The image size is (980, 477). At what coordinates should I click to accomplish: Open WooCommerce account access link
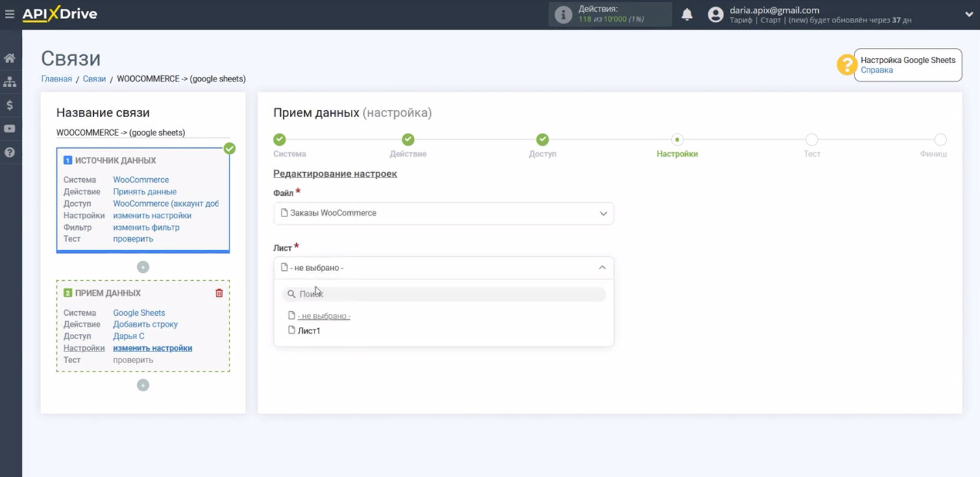pyautogui.click(x=166, y=203)
